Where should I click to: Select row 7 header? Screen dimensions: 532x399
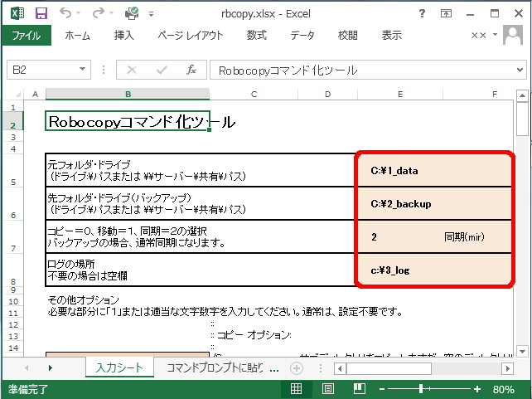pos(13,236)
